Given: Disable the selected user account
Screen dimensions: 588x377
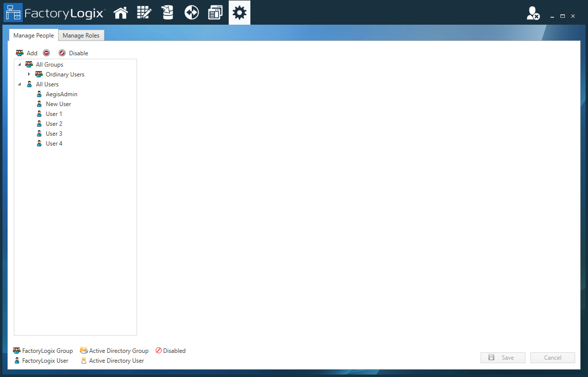Looking at the screenshot, I should point(73,53).
